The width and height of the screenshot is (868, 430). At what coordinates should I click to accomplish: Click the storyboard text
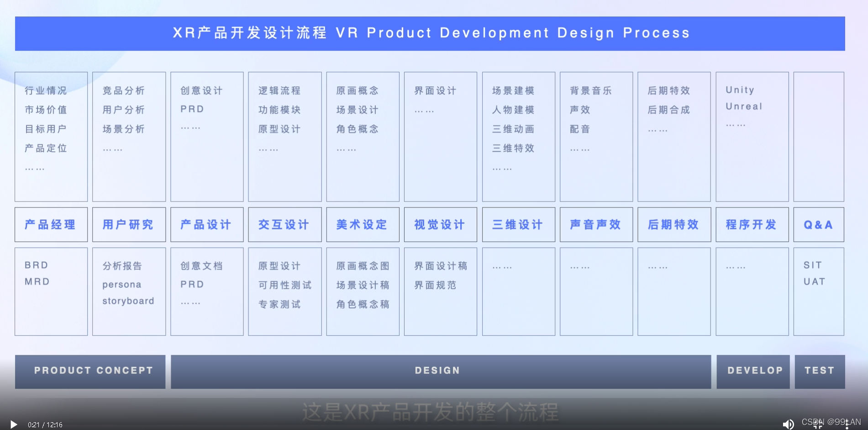[128, 301]
